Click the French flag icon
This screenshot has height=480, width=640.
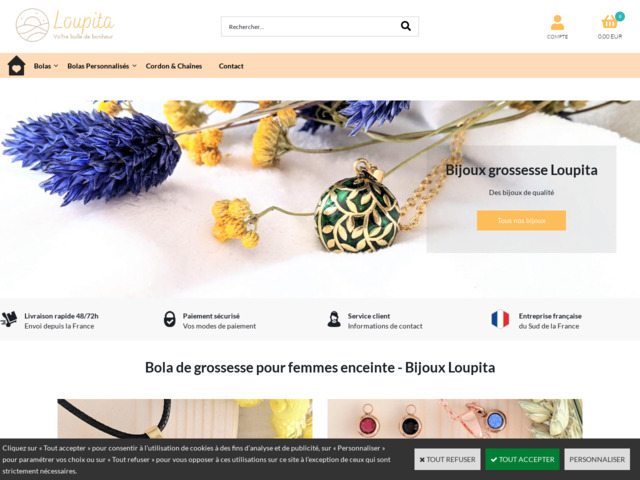(x=500, y=319)
